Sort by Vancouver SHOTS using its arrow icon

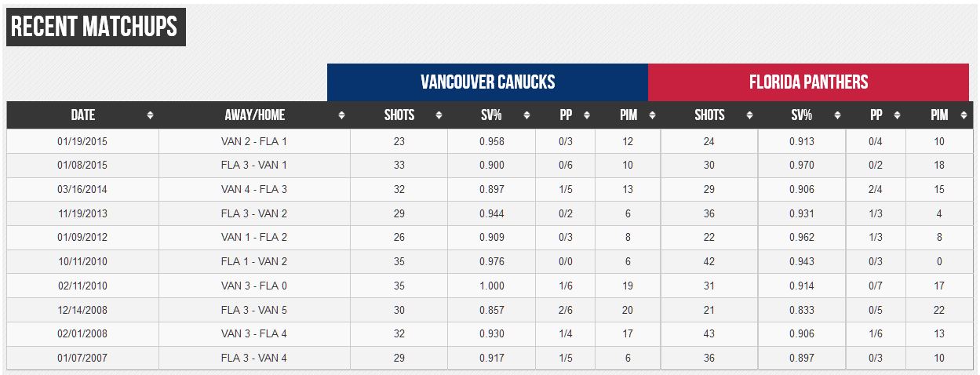(x=439, y=115)
